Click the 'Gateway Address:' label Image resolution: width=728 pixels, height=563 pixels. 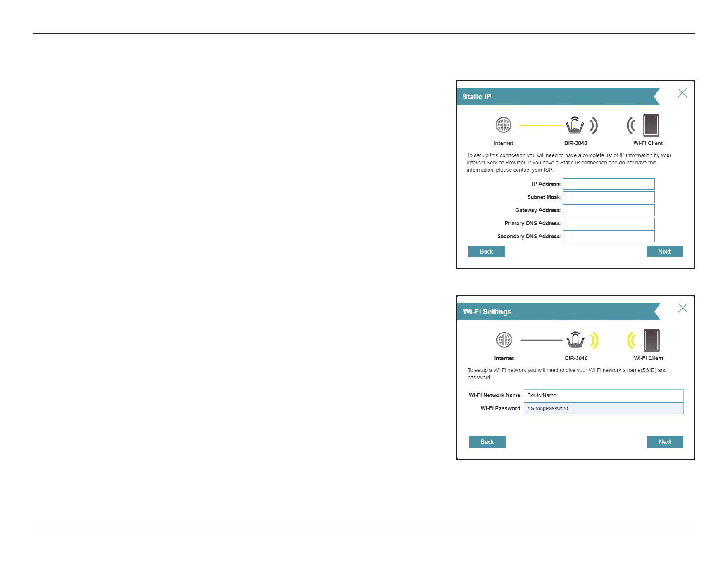538,210
